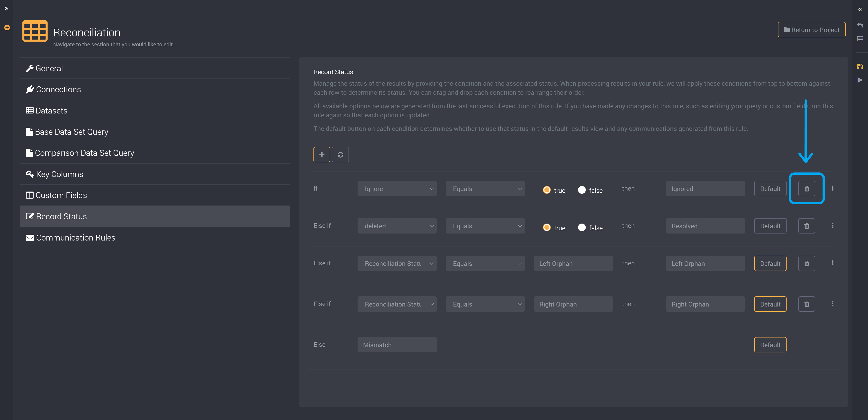
Task: Open Base Data Set Query section
Action: [155, 132]
